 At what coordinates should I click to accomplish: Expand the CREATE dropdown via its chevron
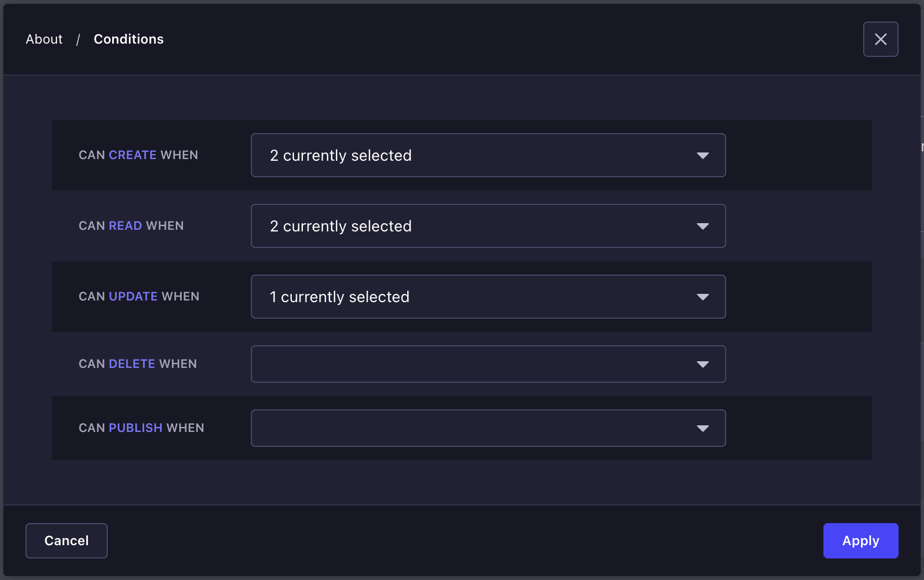(702, 155)
